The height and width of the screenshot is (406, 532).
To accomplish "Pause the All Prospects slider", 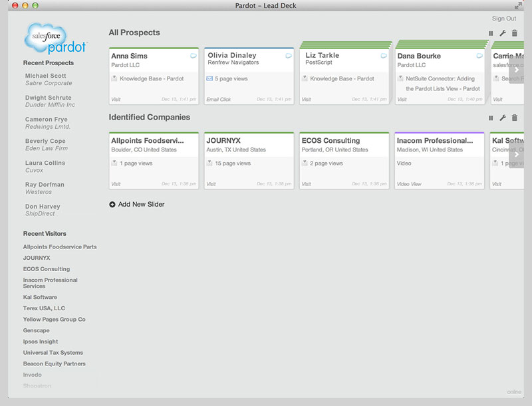I will pos(491,33).
